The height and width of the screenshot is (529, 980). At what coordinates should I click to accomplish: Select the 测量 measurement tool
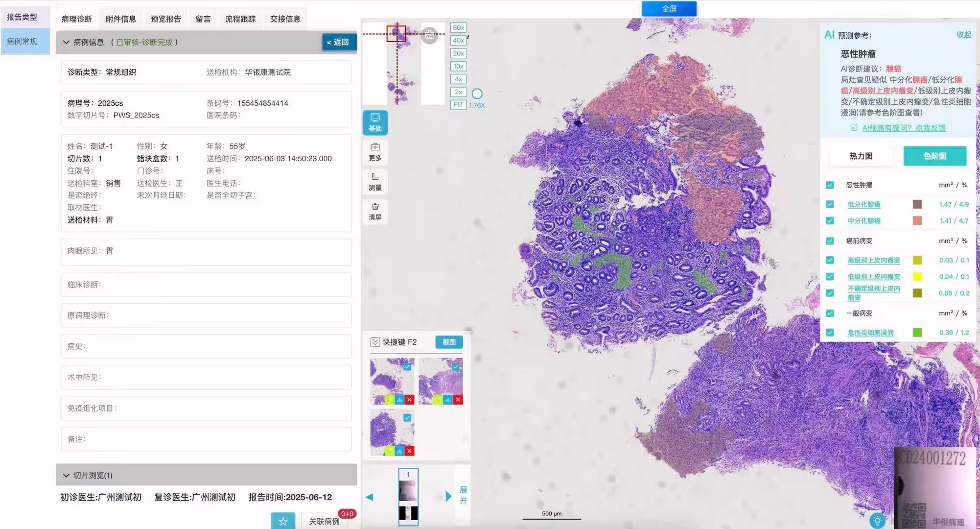tap(375, 182)
